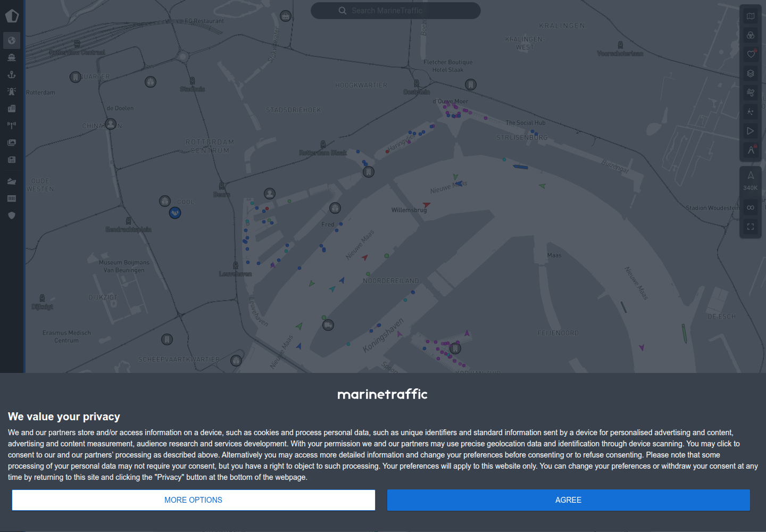This screenshot has height=532, width=766.
Task: Click the Willemsbrug map label
Action: (x=409, y=210)
